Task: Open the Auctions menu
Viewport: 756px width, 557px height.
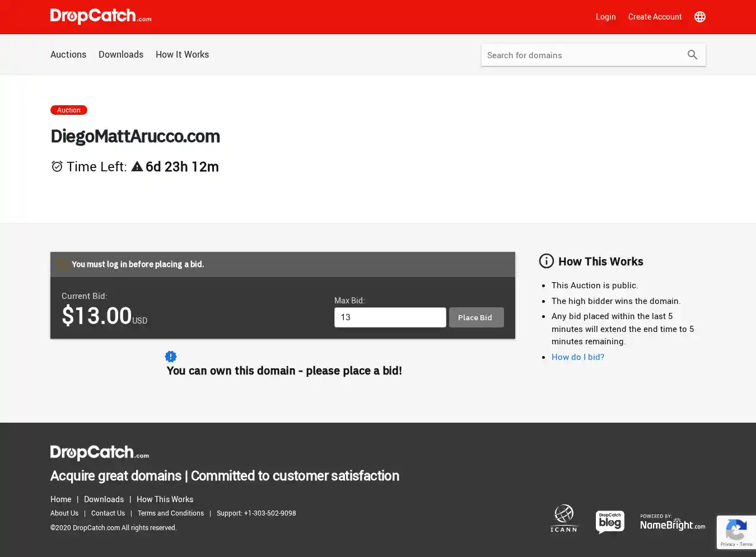Action: [x=68, y=54]
